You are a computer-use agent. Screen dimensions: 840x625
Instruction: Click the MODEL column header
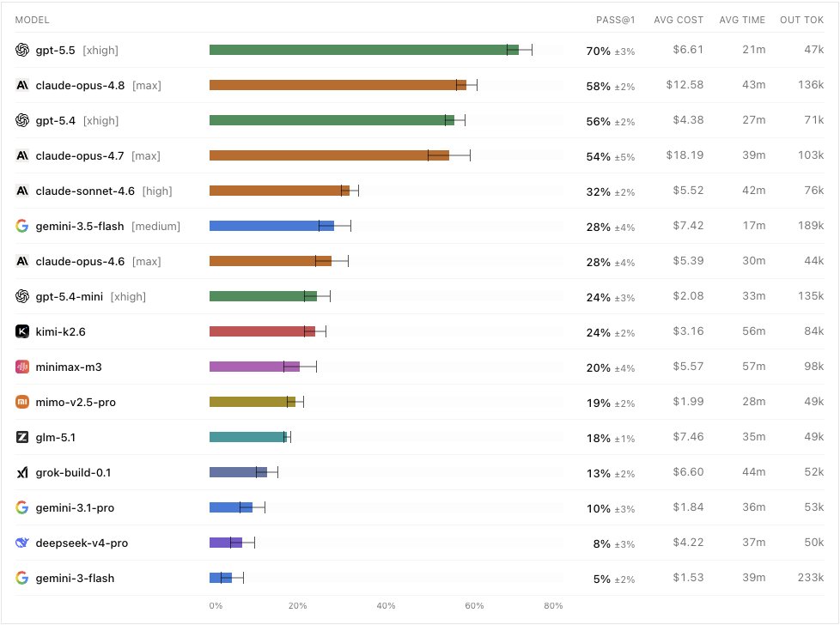32,20
